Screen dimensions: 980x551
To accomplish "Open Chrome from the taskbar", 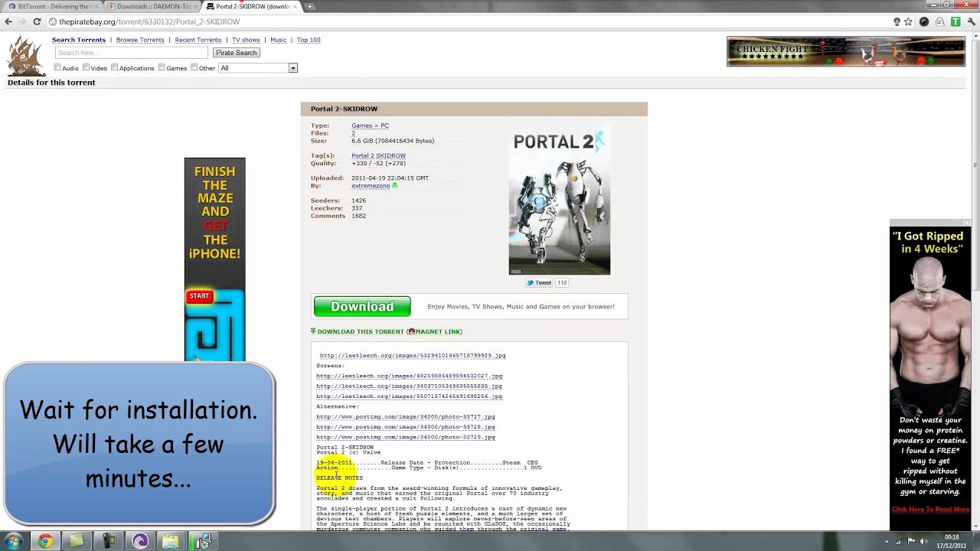I will pos(45,541).
